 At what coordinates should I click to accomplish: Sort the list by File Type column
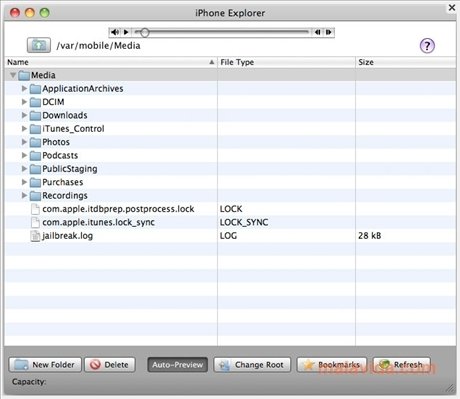(x=286, y=62)
